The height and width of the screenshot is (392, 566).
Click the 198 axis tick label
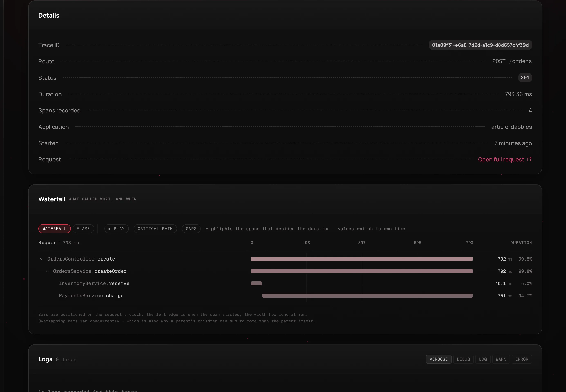click(306, 243)
